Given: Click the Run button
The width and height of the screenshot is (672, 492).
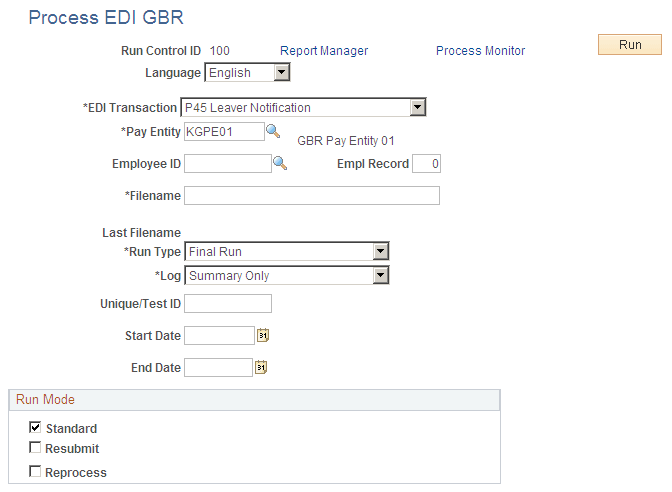Looking at the screenshot, I should [x=630, y=45].
